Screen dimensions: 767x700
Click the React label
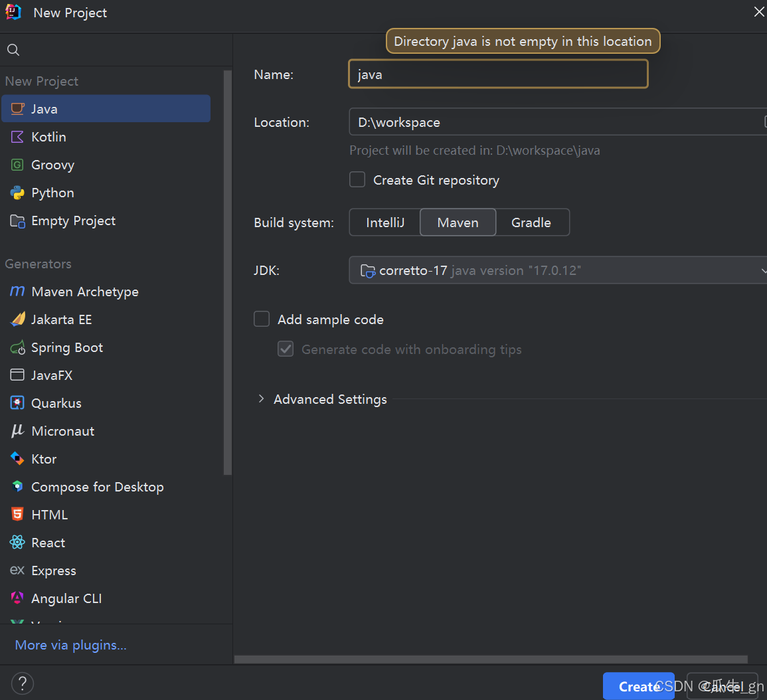(48, 543)
